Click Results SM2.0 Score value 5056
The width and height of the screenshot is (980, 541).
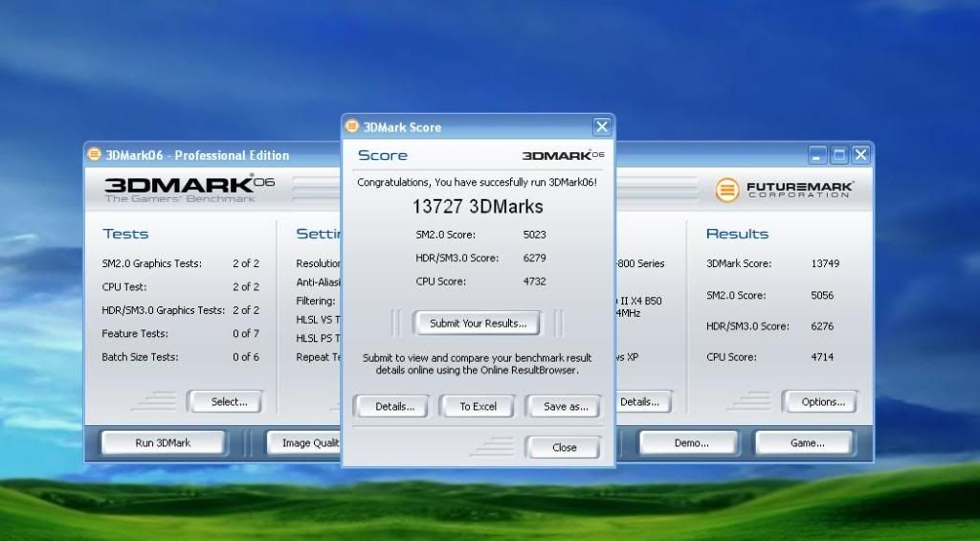[822, 295]
